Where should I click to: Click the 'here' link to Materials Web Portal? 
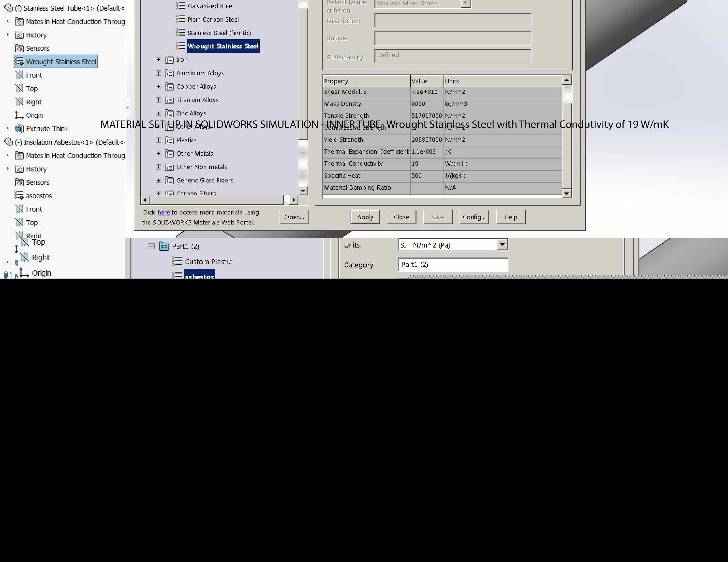click(x=164, y=212)
